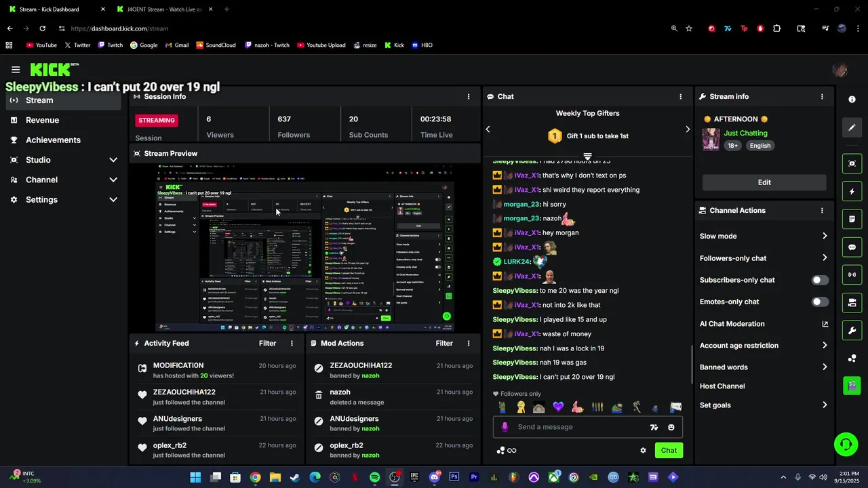Select Stream in left sidebar
The width and height of the screenshot is (868, 488).
pyautogui.click(x=63, y=100)
